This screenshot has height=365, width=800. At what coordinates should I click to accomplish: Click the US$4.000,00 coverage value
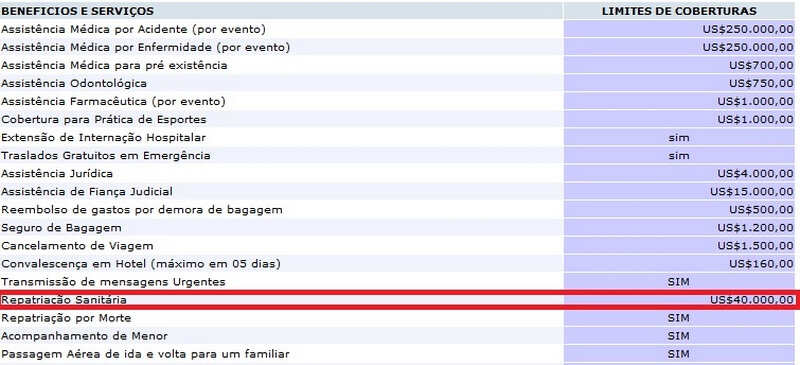[x=756, y=174]
